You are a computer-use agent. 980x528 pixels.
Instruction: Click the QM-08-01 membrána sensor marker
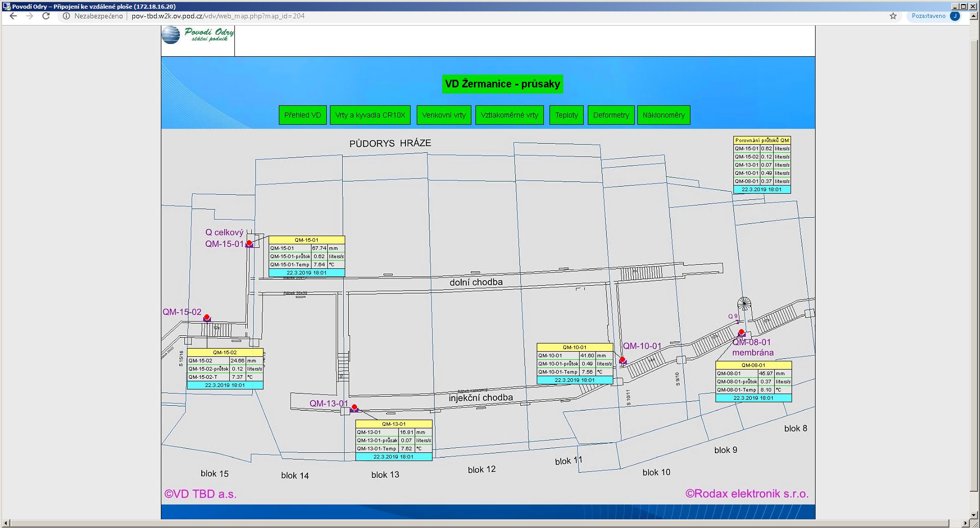(742, 333)
